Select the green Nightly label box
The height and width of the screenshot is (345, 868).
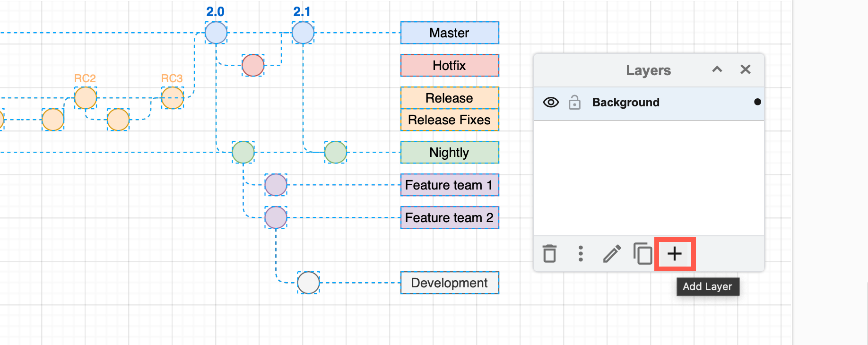(449, 153)
